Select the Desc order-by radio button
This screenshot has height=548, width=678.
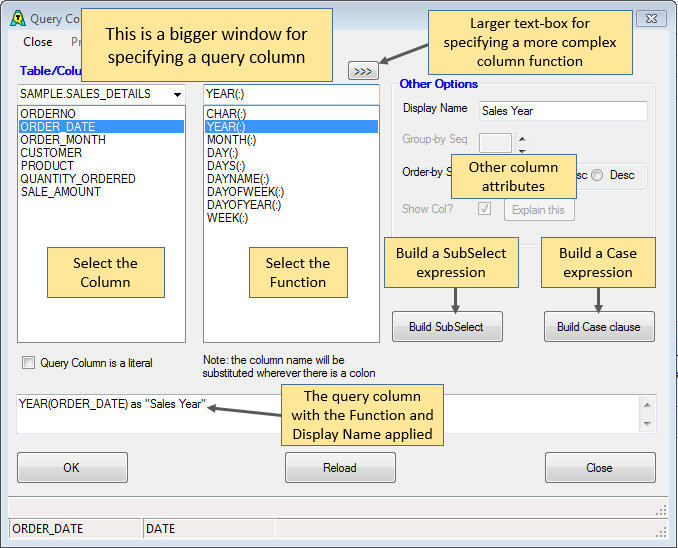tap(597, 175)
